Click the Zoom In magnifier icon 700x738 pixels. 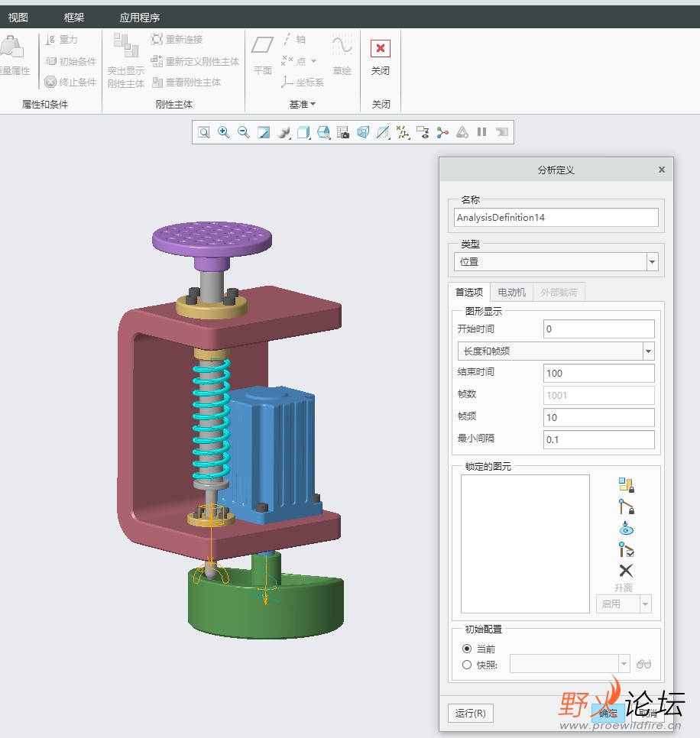coord(224,132)
